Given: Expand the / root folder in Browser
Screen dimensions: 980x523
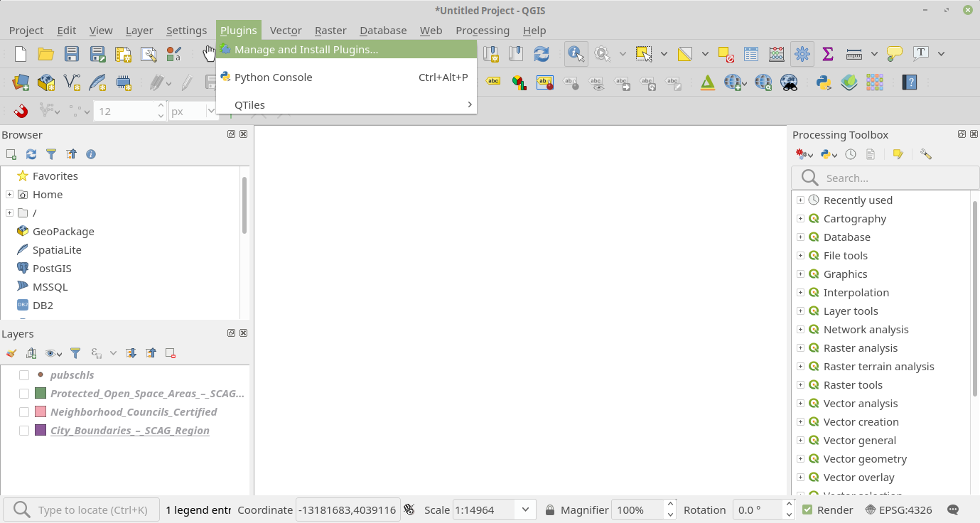Looking at the screenshot, I should pos(9,213).
